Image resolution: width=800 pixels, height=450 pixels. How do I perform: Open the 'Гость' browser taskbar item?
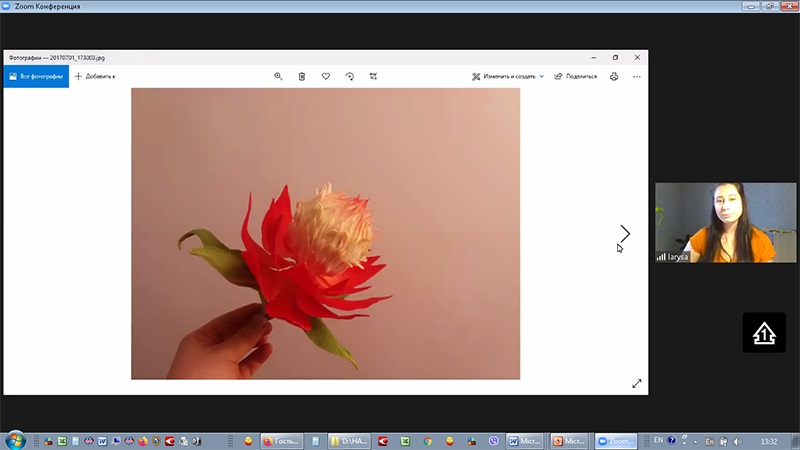click(281, 440)
